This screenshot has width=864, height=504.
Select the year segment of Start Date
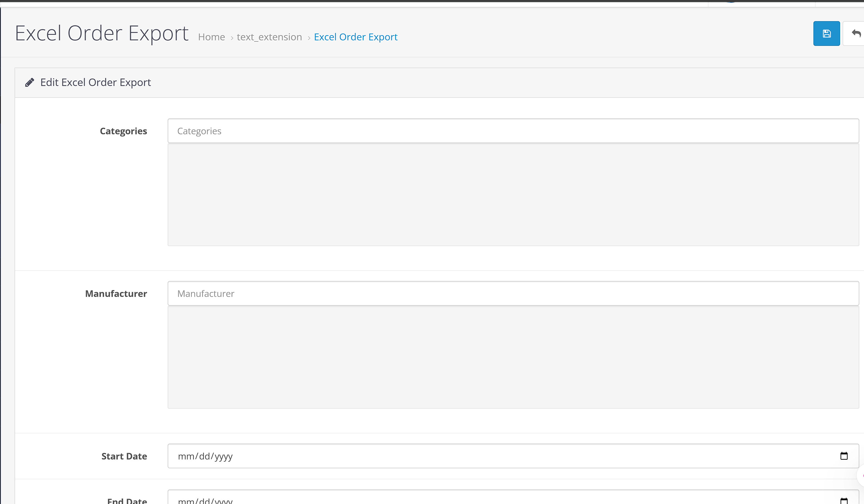[x=224, y=456]
